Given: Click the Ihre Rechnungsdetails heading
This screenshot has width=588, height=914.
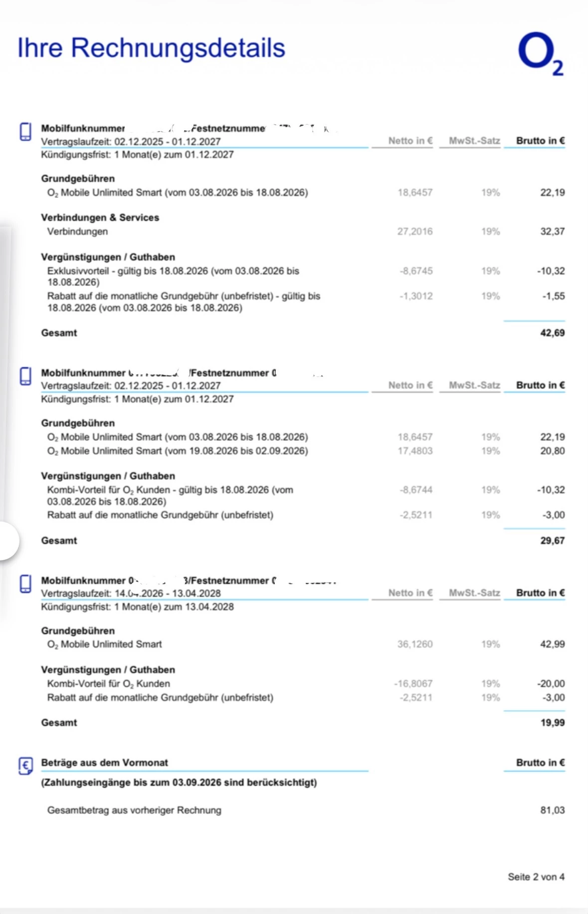Looking at the screenshot, I should point(151,48).
